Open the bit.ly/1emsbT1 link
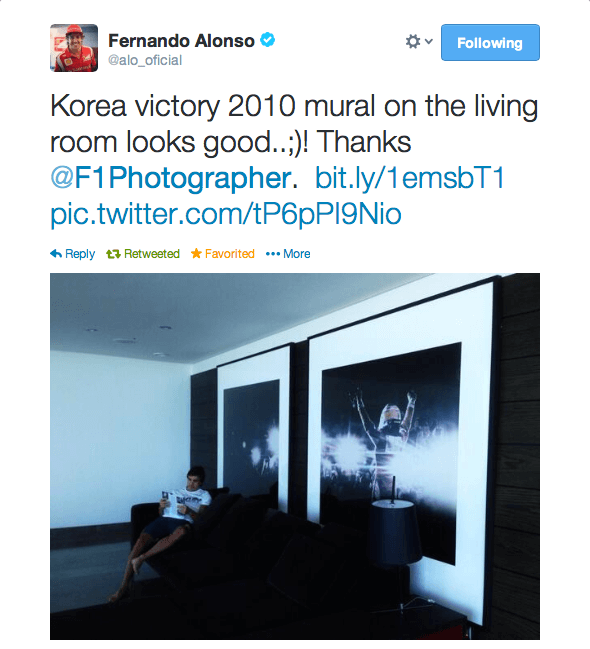The image size is (590, 649). (410, 178)
